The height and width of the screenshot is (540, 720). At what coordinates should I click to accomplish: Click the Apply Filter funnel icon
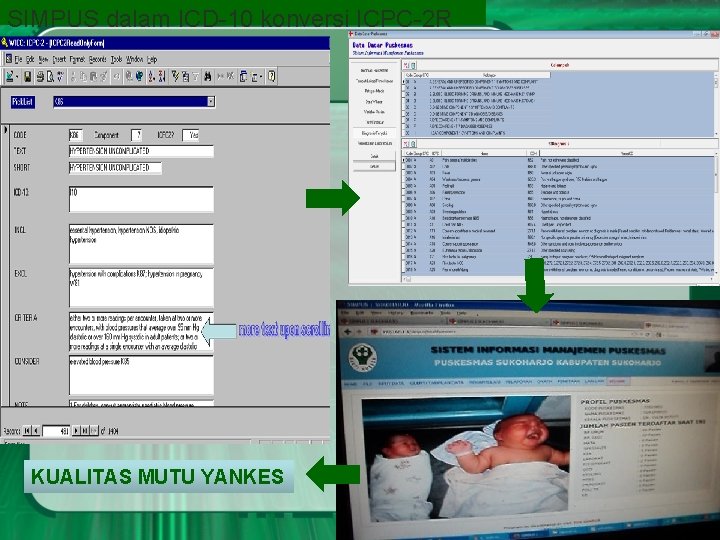pyautogui.click(x=196, y=76)
